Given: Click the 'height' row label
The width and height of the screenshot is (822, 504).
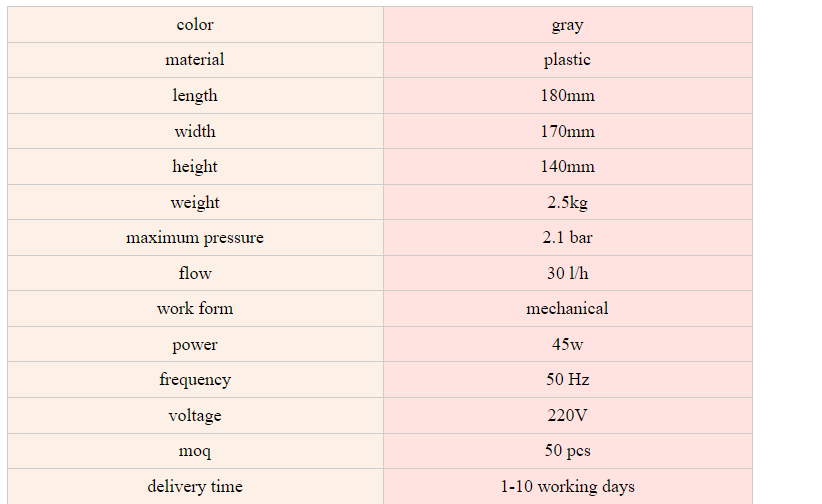Looking at the screenshot, I should 195,167.
